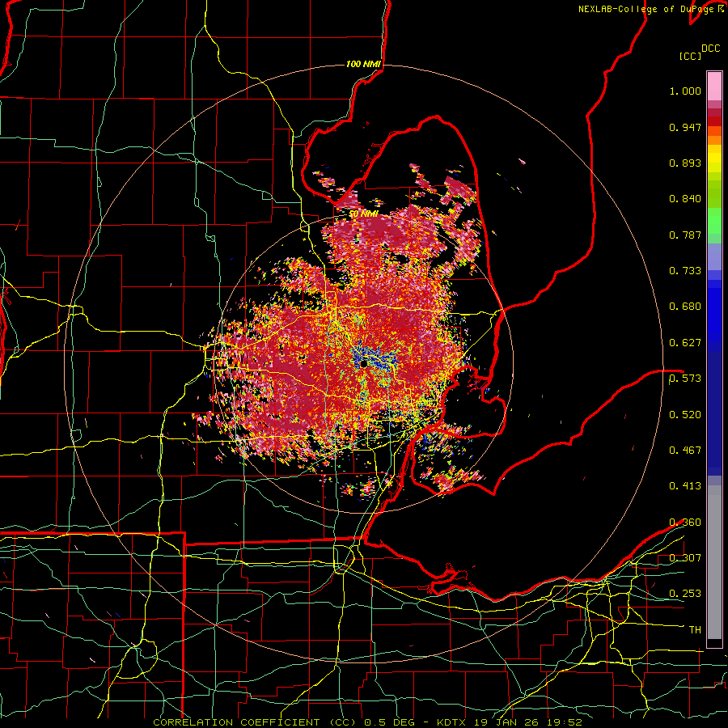Click the 0.680 color scale value

[x=685, y=307]
